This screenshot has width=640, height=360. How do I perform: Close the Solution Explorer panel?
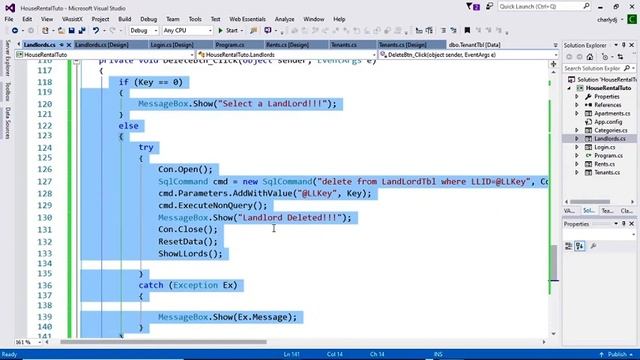click(x=632, y=45)
